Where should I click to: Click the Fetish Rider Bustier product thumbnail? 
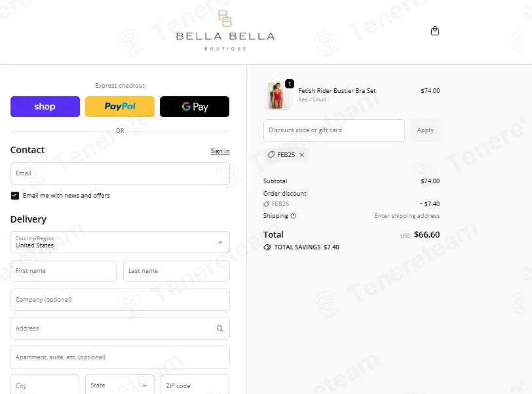[278, 96]
